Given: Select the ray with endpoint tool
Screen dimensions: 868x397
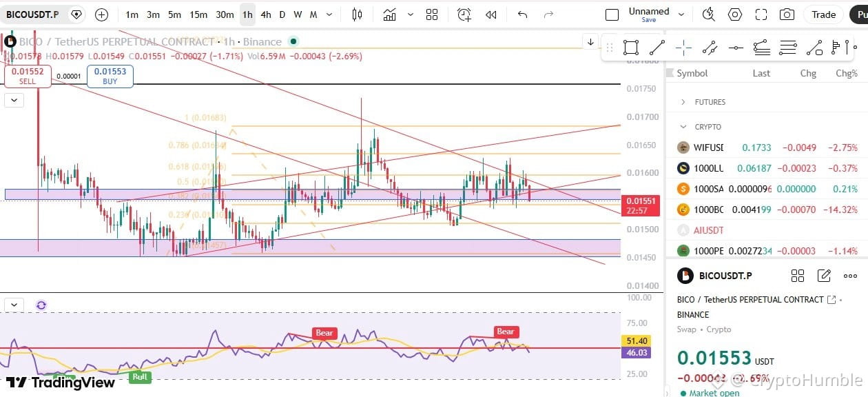Looking at the screenshot, I should [x=814, y=48].
